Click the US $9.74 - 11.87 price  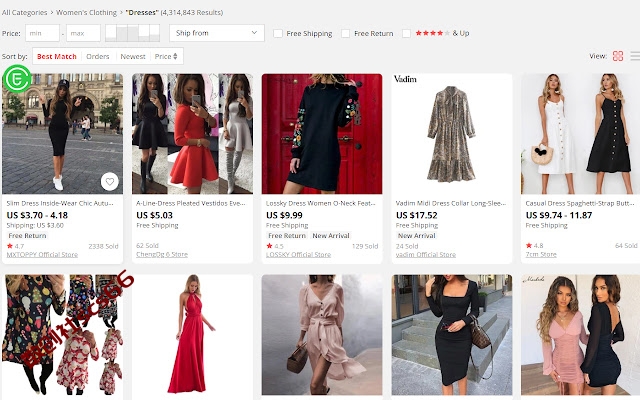point(558,216)
